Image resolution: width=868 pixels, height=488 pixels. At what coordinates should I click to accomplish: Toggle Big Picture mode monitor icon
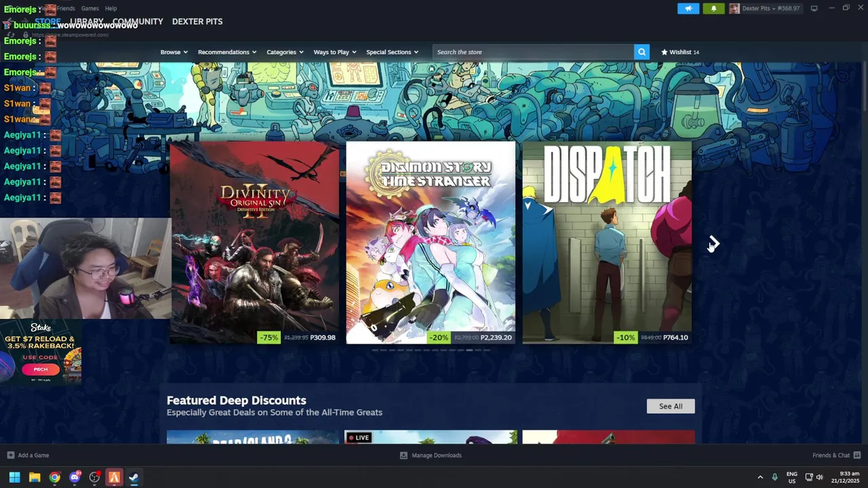coord(814,8)
